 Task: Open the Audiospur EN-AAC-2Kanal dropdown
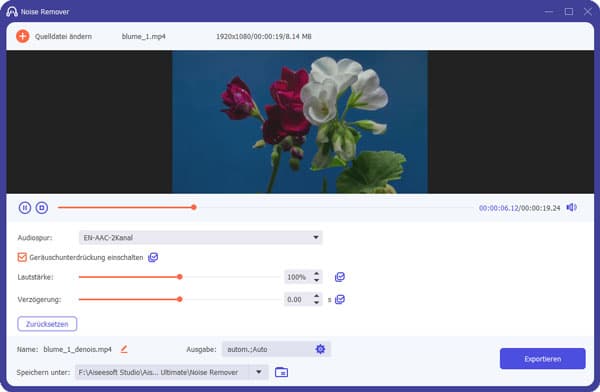(x=201, y=237)
